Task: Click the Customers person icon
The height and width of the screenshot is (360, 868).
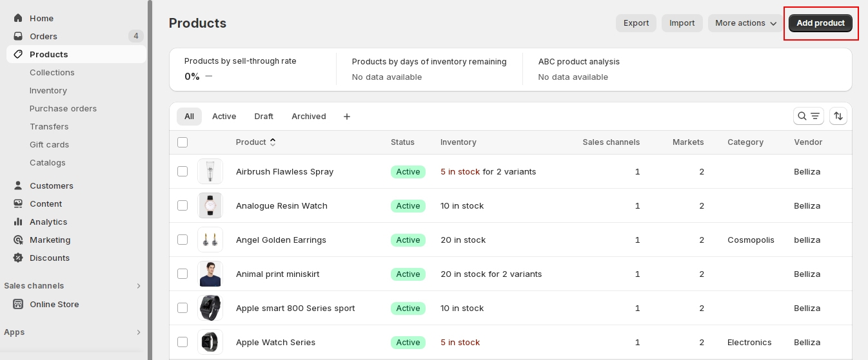Action: point(18,185)
